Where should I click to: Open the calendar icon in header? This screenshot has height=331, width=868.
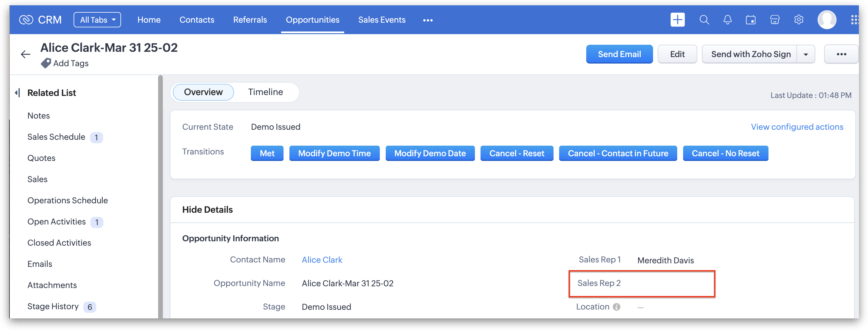point(751,20)
